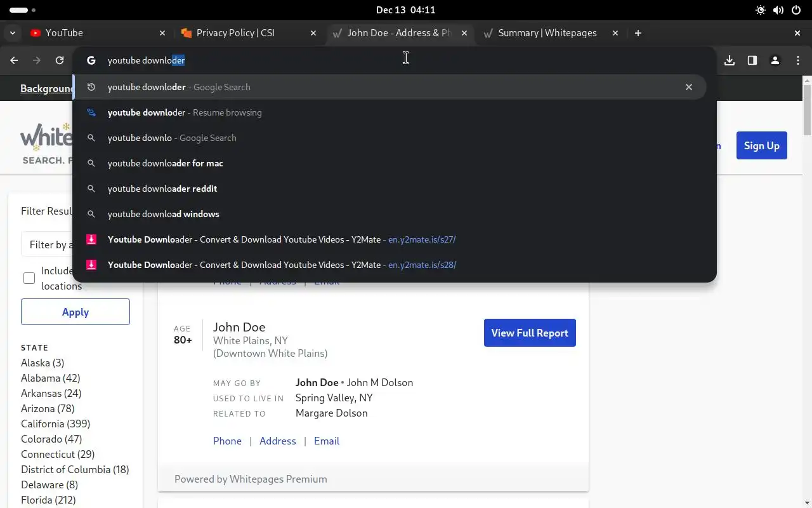This screenshot has height=508, width=812.
Task: Open the Address link under Margare Dolson
Action: click(x=278, y=441)
